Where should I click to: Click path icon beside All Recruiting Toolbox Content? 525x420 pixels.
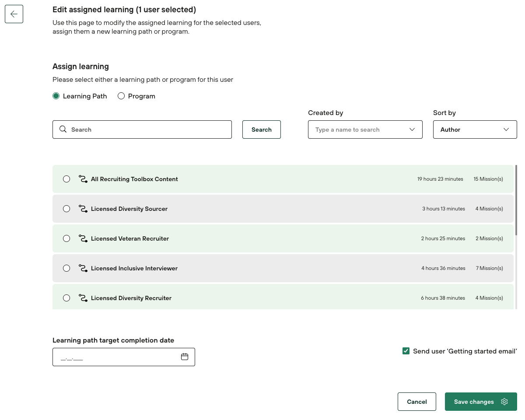coord(83,179)
